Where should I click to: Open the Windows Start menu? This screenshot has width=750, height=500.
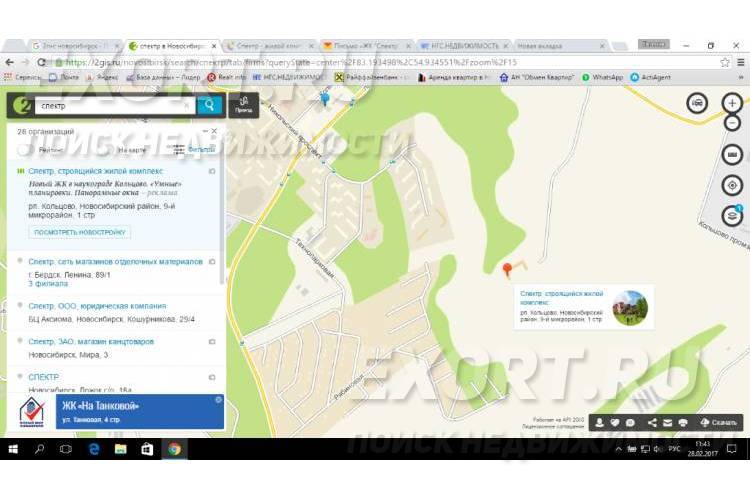13,449
